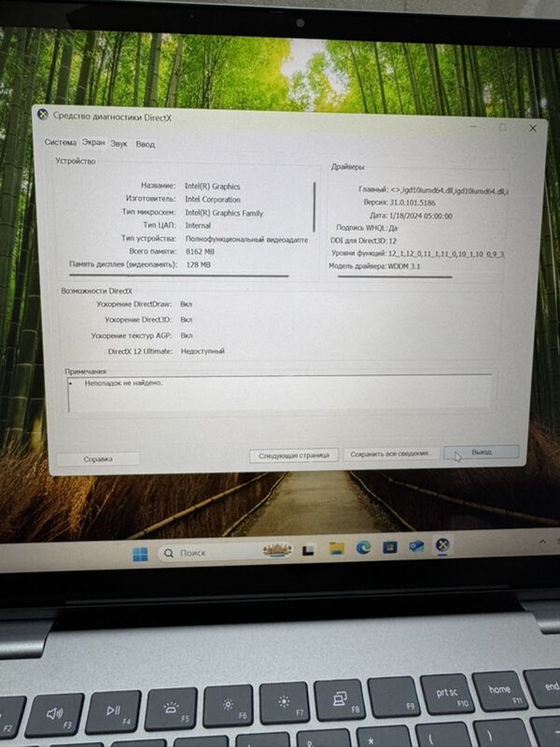Screen dimensions: 560x747
Task: Click the search highlight image in taskbar
Action: [x=276, y=550]
